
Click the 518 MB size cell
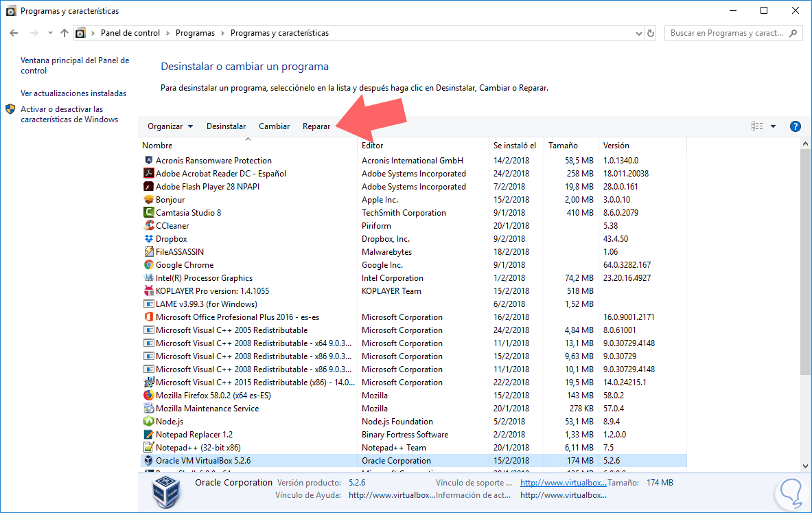point(580,290)
